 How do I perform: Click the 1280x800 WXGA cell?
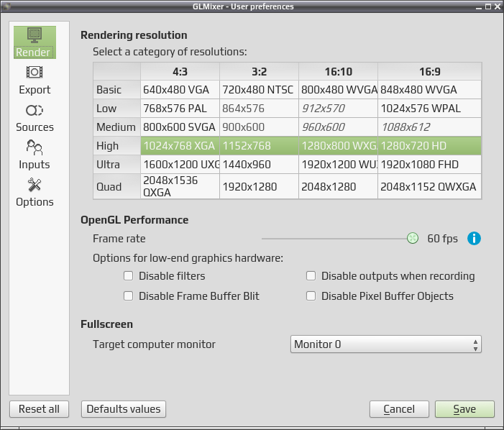click(338, 145)
